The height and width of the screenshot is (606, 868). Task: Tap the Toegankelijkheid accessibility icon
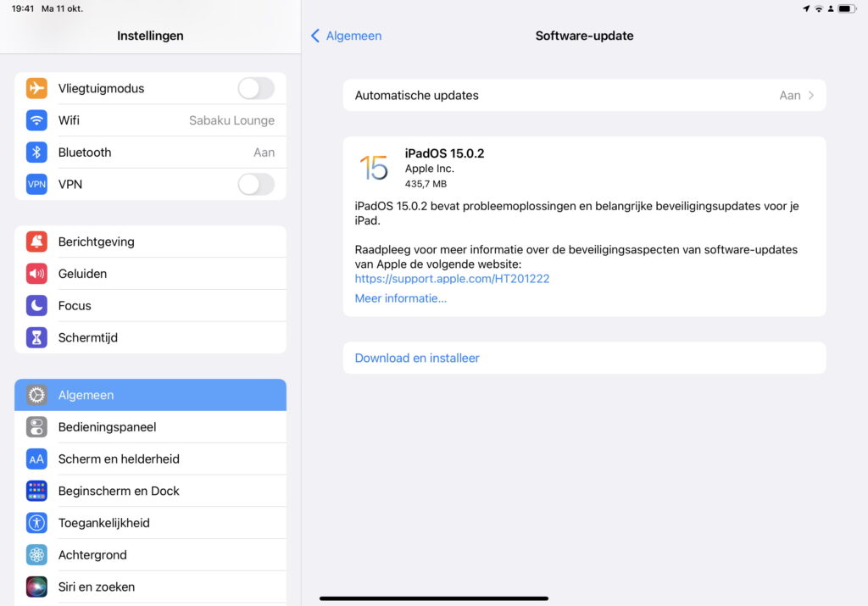tap(36, 523)
